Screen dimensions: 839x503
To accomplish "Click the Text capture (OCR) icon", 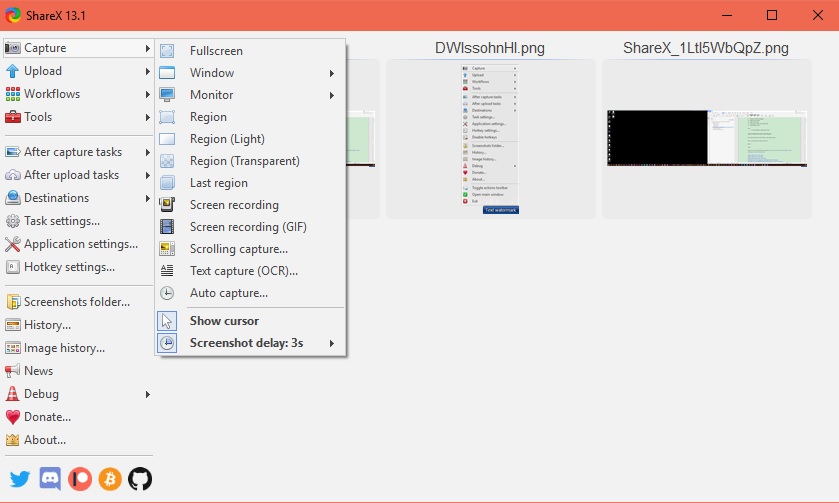I will pyautogui.click(x=167, y=270).
